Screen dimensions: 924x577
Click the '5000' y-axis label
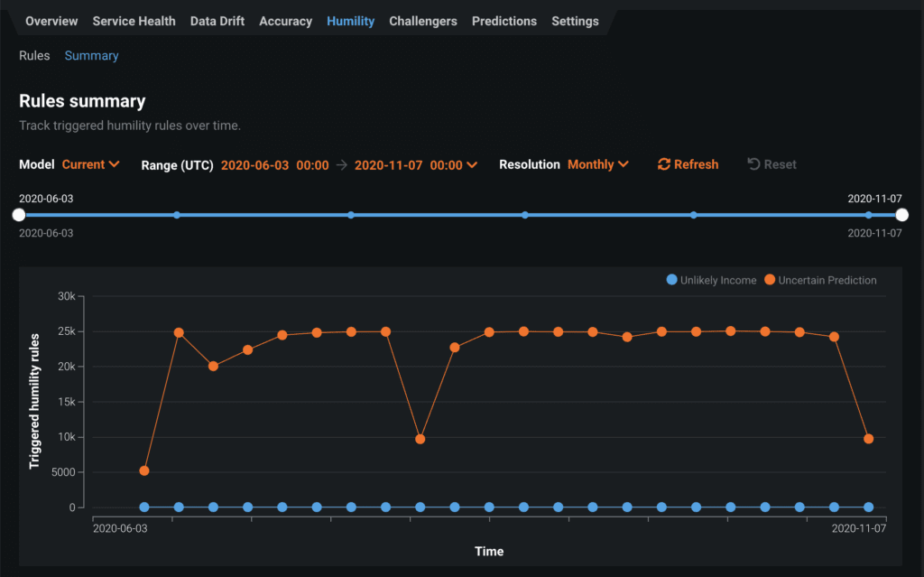64,472
